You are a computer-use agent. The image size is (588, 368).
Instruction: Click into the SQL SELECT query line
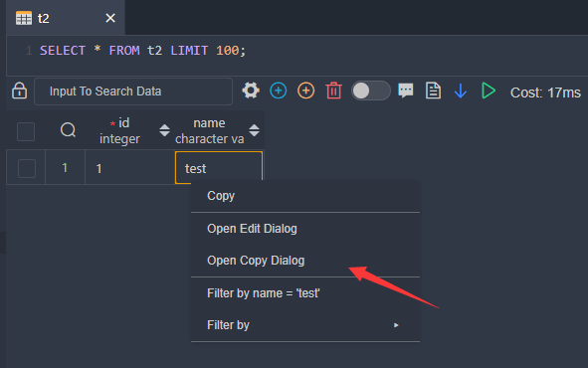(142, 50)
